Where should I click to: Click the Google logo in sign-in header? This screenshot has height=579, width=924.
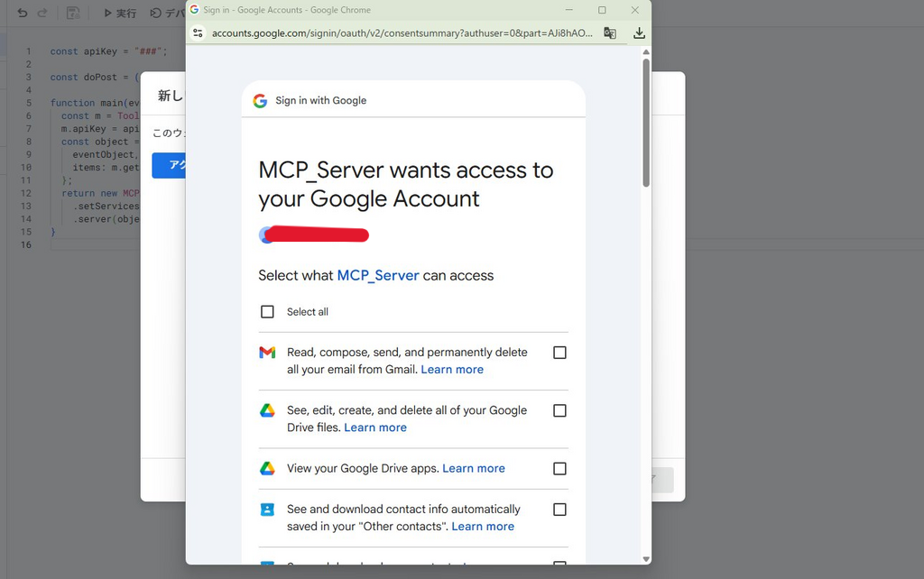point(260,101)
